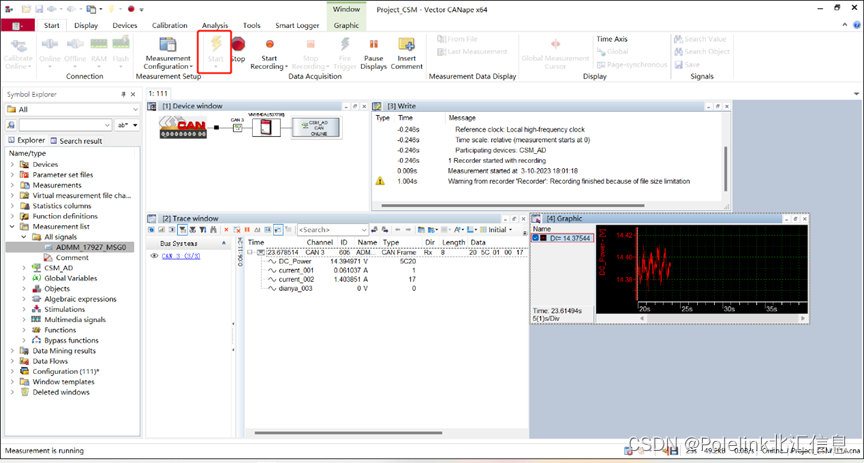The height and width of the screenshot is (463, 864).
Task: Open the Start Recording dropdown arrow
Action: point(287,67)
